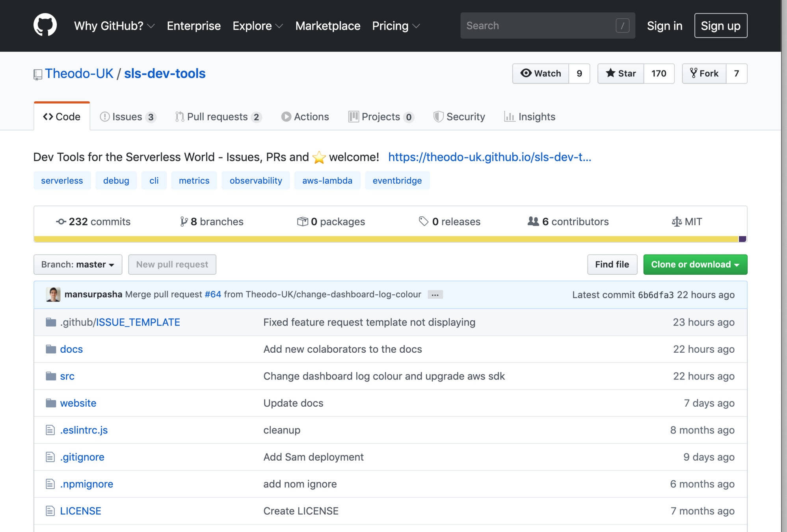
Task: Click the branches fork icon
Action: coord(184,221)
